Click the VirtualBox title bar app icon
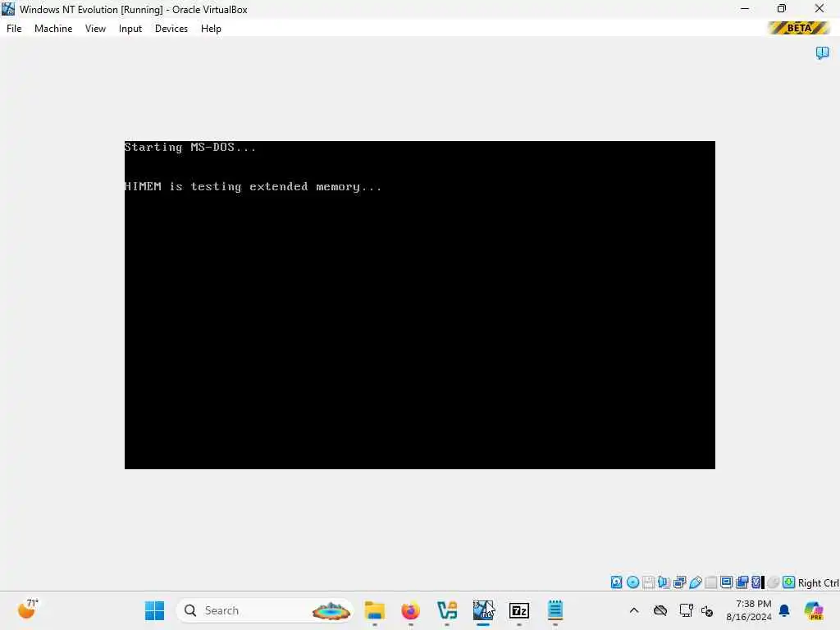Viewport: 840px width, 630px height. (8, 8)
